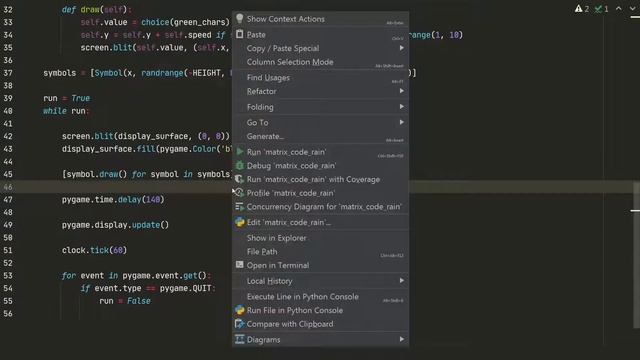Edit 'matrix_code_rain'... run configuration
Screen dimensions: 640x360
pyautogui.click(x=320, y=222)
